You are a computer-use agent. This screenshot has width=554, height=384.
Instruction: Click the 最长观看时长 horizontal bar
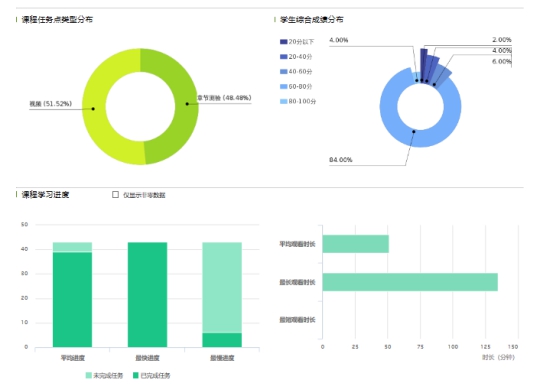410,282
